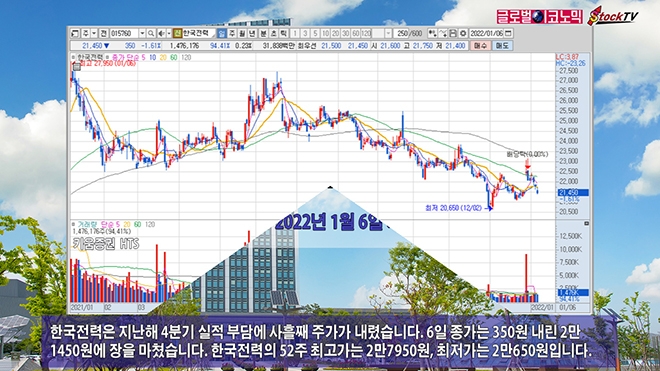Click the save chart floppy icon
This screenshot has width=660, height=371.
pos(453,33)
